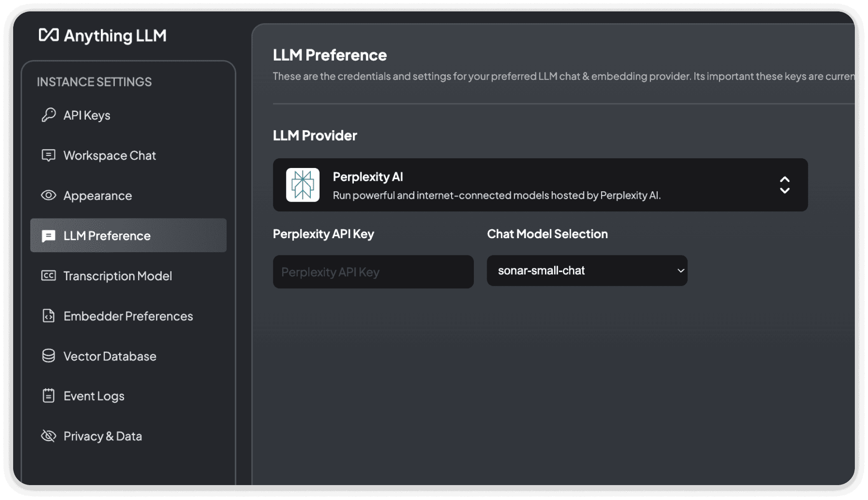The height and width of the screenshot is (500, 868).
Task: Open the Perplexity AI provider selector
Action: pos(540,185)
